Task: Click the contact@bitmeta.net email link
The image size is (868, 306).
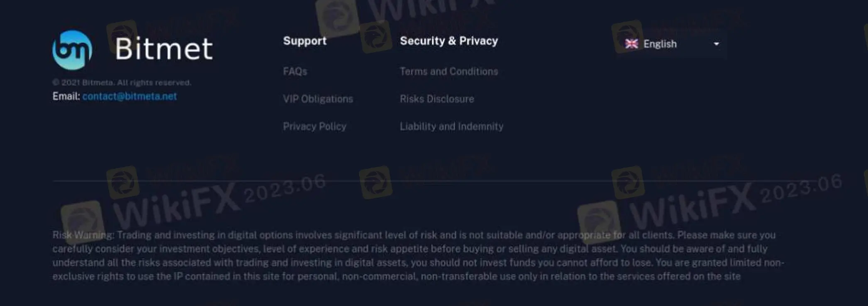Action: (130, 97)
